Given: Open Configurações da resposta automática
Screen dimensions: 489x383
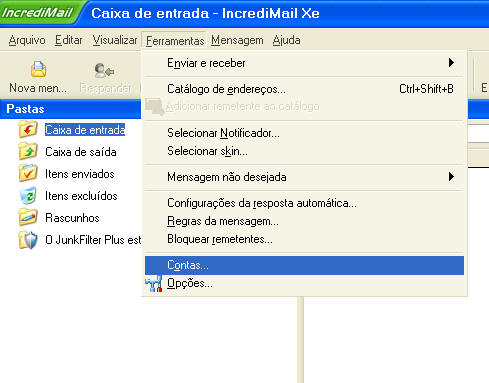Looking at the screenshot, I should (304, 203).
